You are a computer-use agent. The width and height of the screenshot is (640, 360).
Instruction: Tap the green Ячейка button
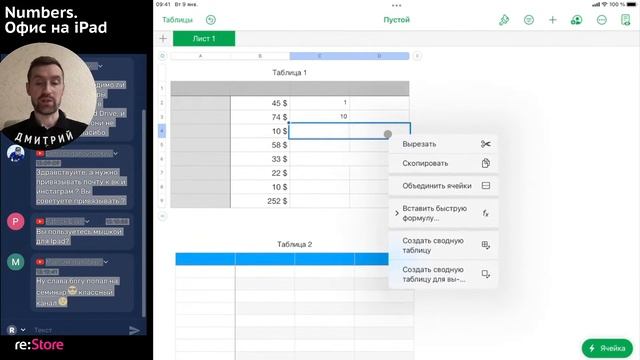click(607, 348)
